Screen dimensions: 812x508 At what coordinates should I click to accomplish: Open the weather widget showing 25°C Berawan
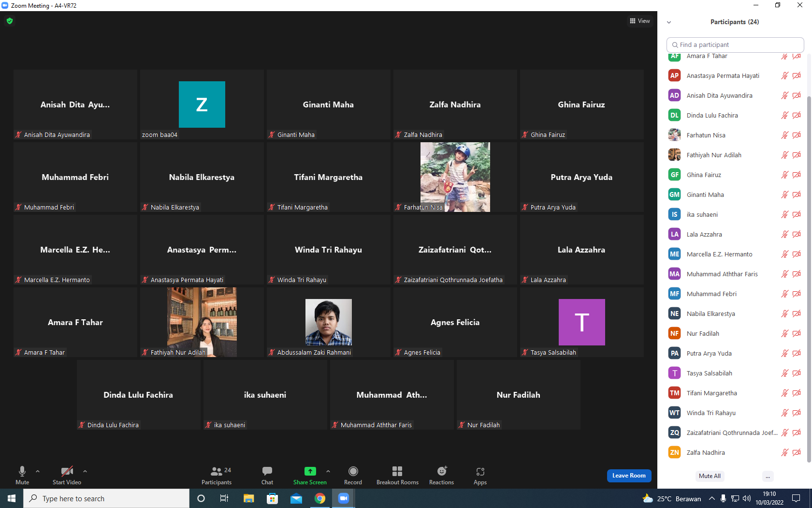click(672, 498)
